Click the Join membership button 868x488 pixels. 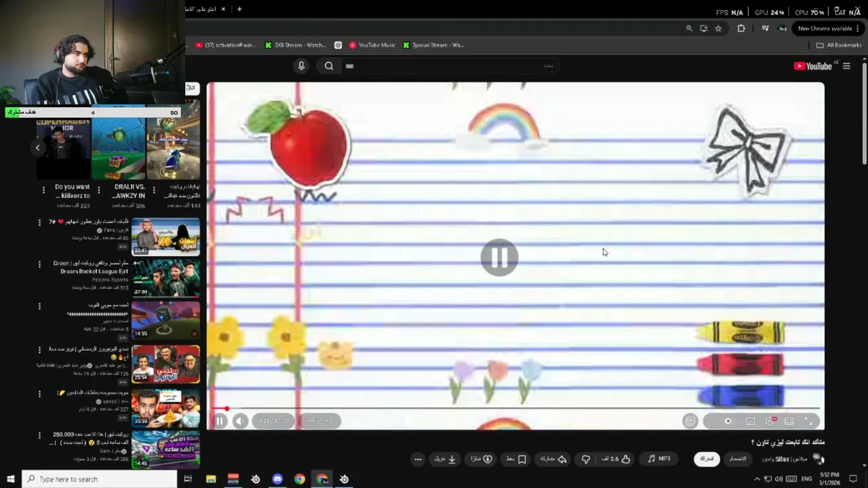click(x=738, y=459)
